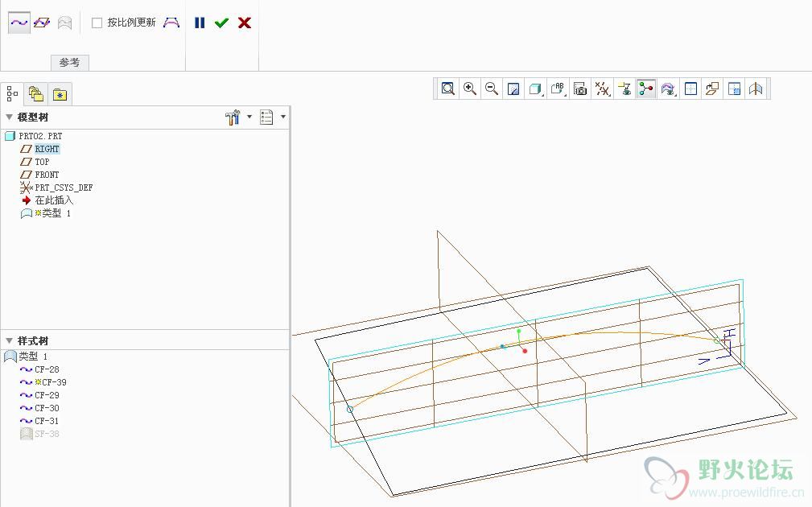Zoom out using the minus magnifier
812x507 pixels.
click(492, 89)
